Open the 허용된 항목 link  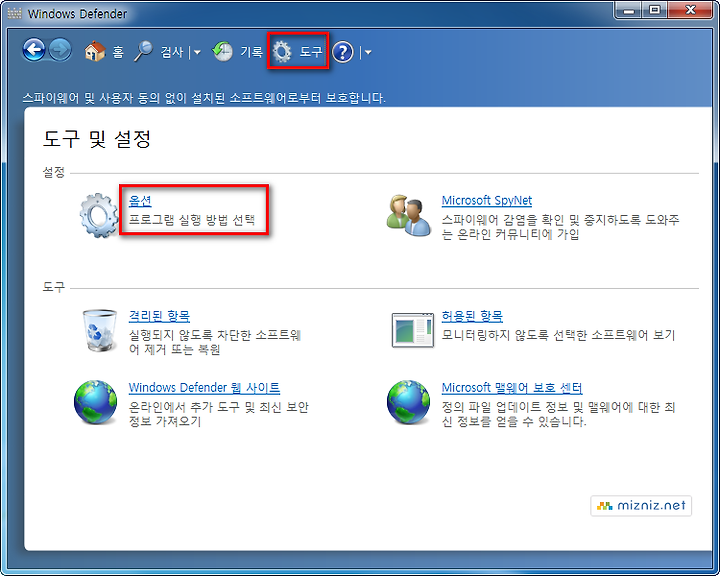[x=472, y=316]
